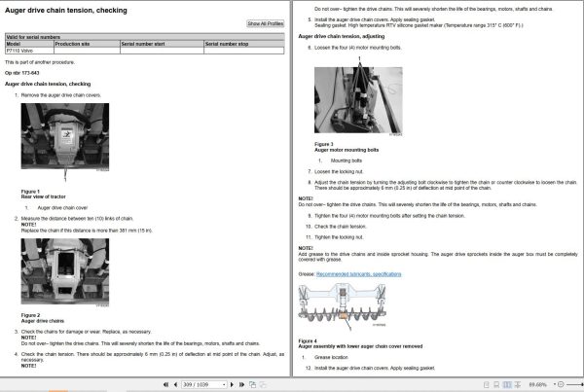The image size is (584, 392).
Task: Switch to single page view
Action: (486, 384)
